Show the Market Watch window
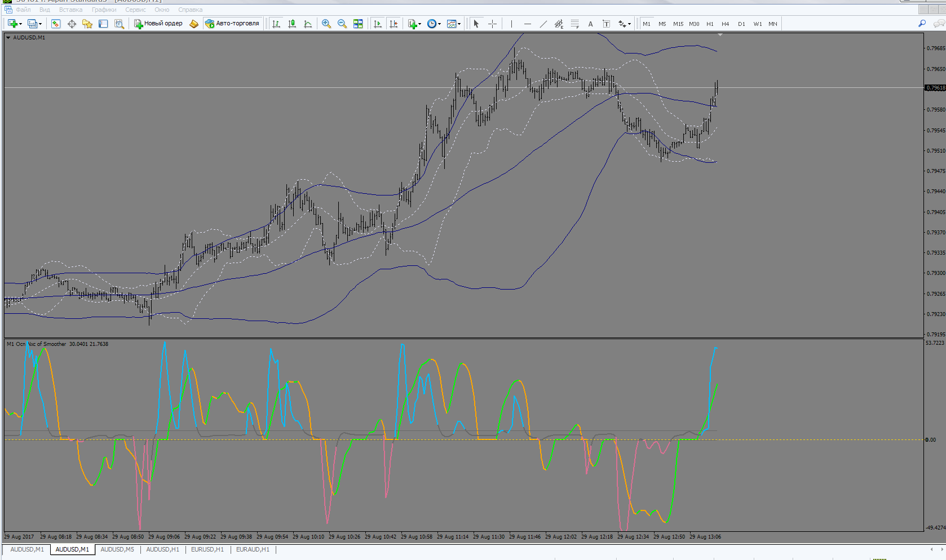The height and width of the screenshot is (560, 946). 55,24
